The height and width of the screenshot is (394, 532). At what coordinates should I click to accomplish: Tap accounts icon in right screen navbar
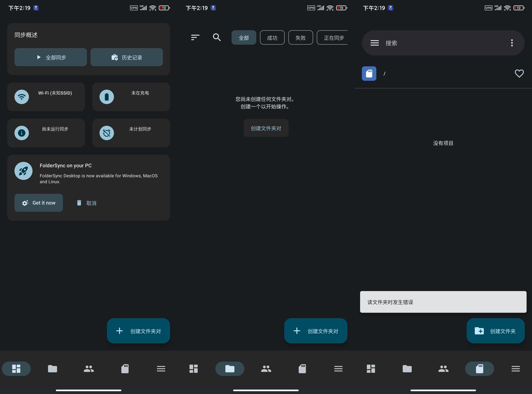[x=443, y=369]
